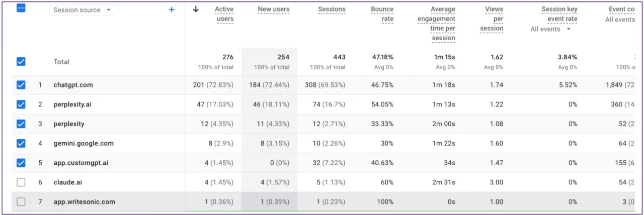Uncheck the Total row checkbox
Image resolution: width=644 pixels, height=215 pixels.
coord(21,62)
